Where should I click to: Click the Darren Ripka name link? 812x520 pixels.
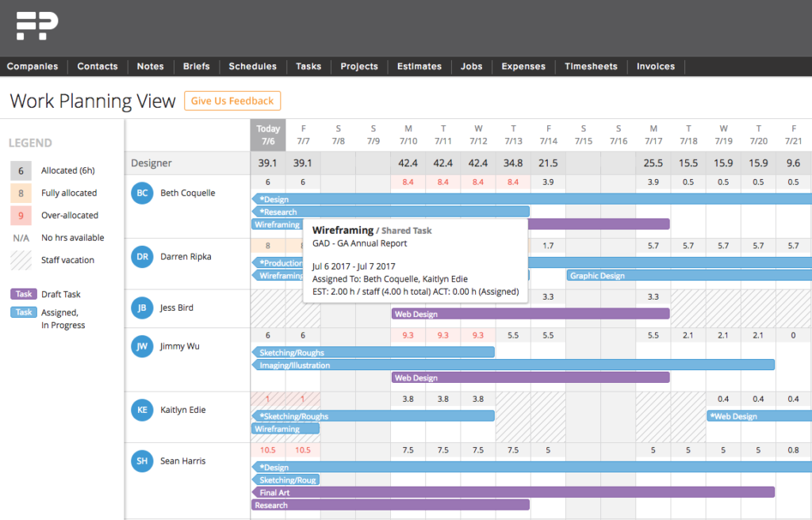(186, 257)
